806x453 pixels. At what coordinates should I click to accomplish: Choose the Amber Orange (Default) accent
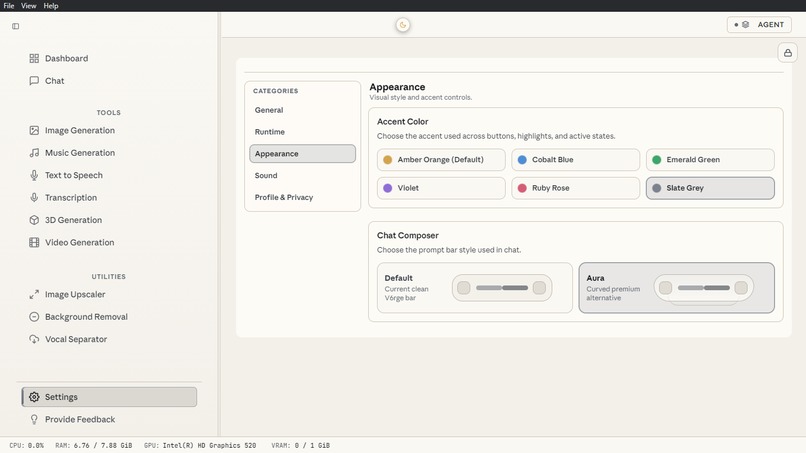click(x=441, y=160)
